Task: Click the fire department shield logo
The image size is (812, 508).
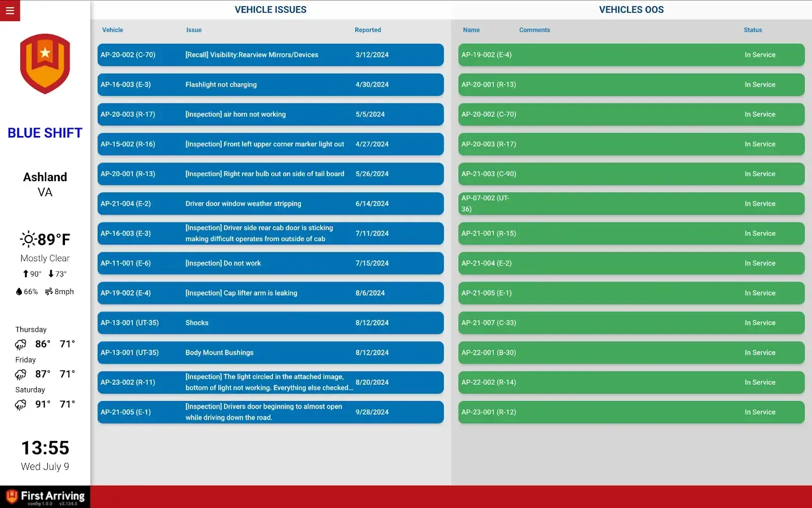Action: pyautogui.click(x=45, y=64)
